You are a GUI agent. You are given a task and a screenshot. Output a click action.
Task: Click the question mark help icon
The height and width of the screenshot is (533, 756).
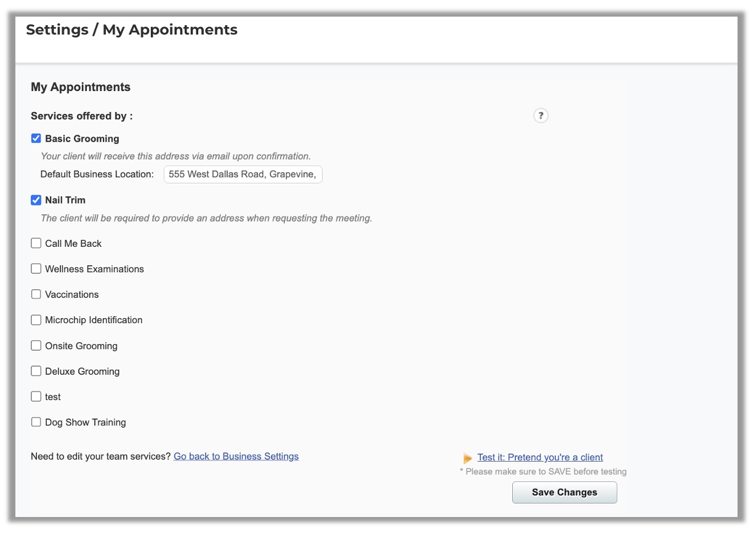pos(541,116)
